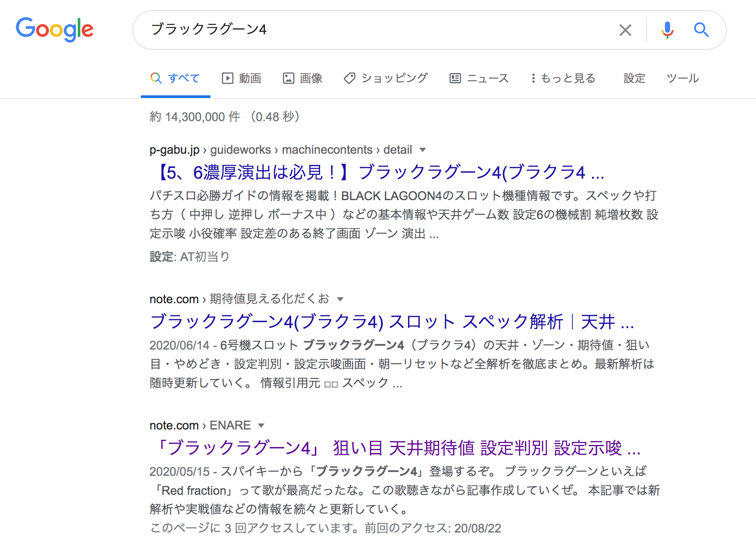The height and width of the screenshot is (536, 756).
Task: Open the 設定 menu
Action: 634,78
